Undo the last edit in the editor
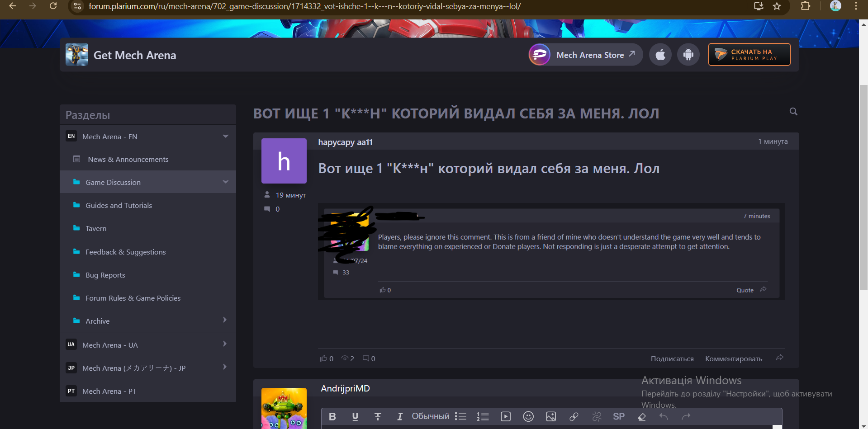Viewport: 868px width, 429px height. 664,416
